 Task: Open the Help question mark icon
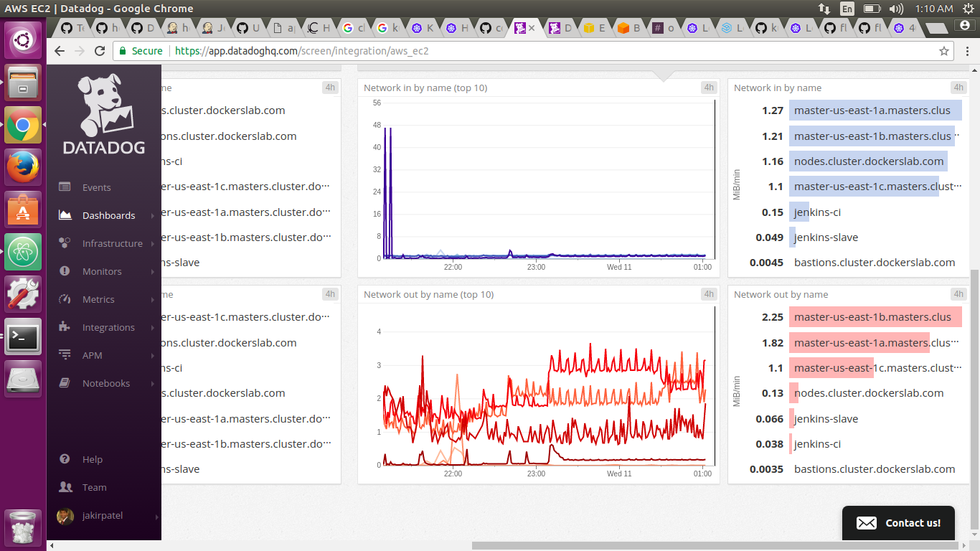click(65, 459)
